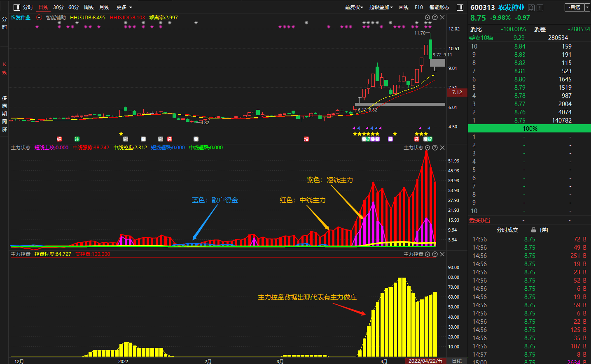
Task: Open the 前复权 adjustment dropdown
Action: tap(354, 7)
